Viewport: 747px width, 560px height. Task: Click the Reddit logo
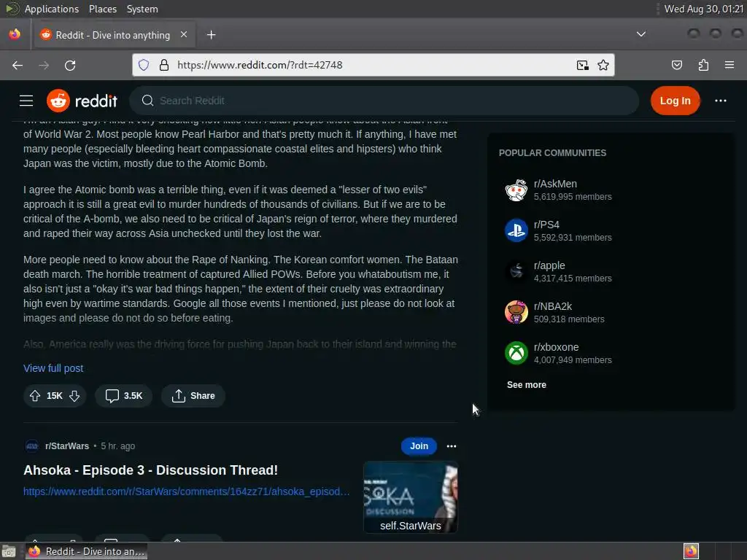[x=82, y=101]
